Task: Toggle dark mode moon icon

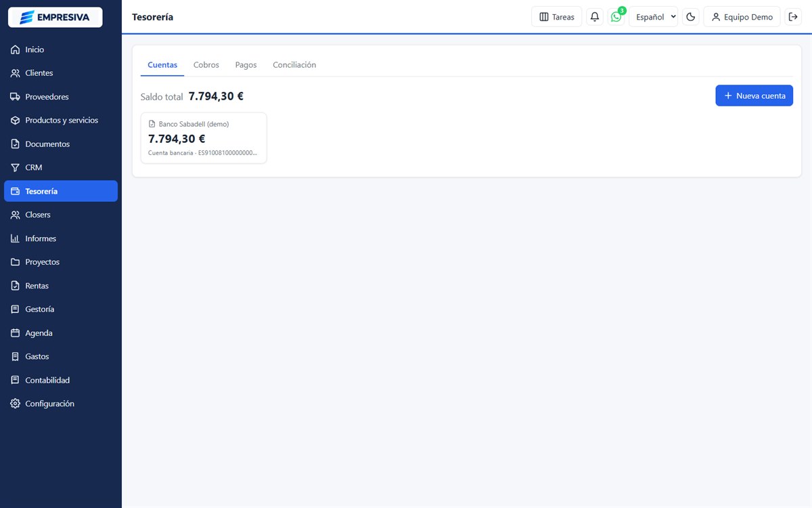Action: point(691,17)
